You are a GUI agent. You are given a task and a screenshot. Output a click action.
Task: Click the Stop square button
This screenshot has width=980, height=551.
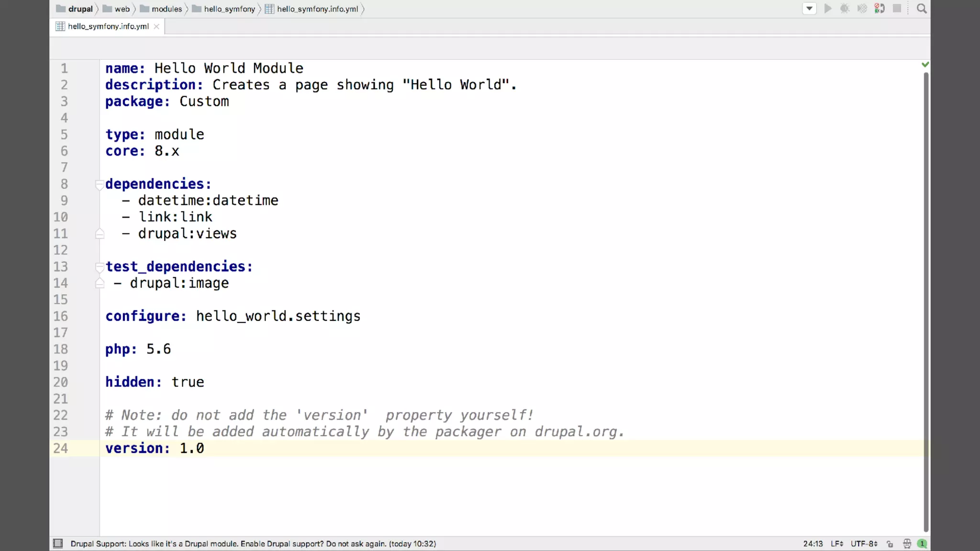click(x=897, y=9)
